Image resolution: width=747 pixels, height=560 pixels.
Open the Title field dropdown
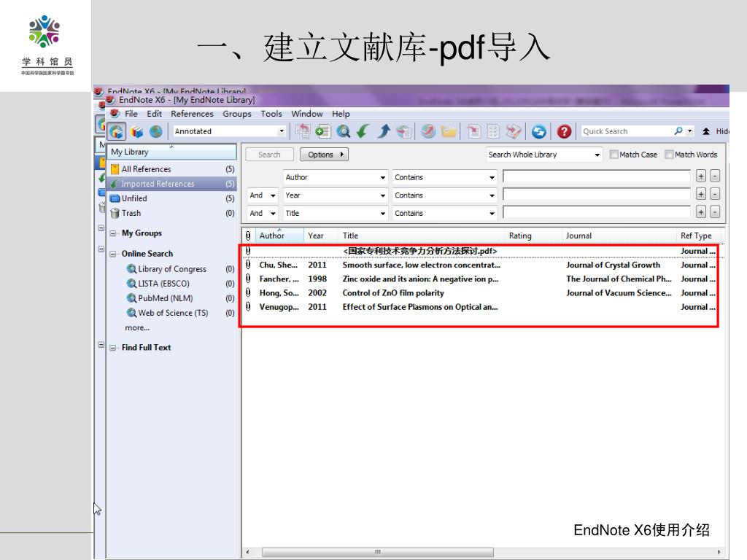[382, 214]
